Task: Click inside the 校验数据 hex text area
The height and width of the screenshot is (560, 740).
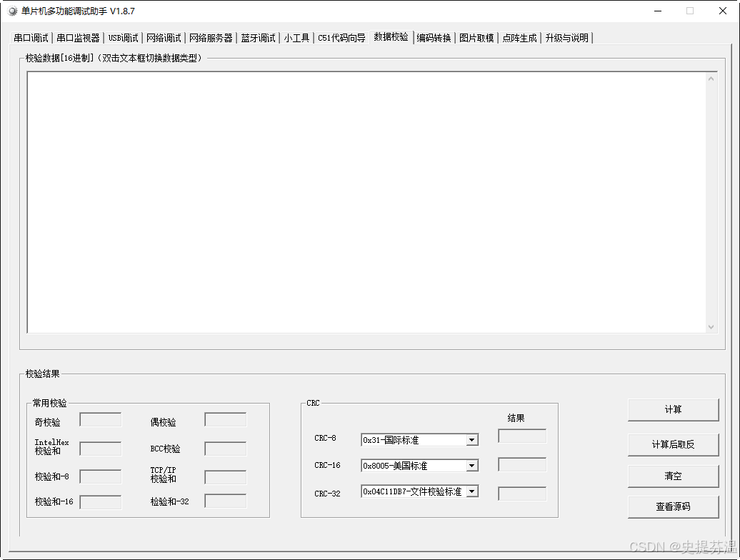Action: click(x=366, y=202)
